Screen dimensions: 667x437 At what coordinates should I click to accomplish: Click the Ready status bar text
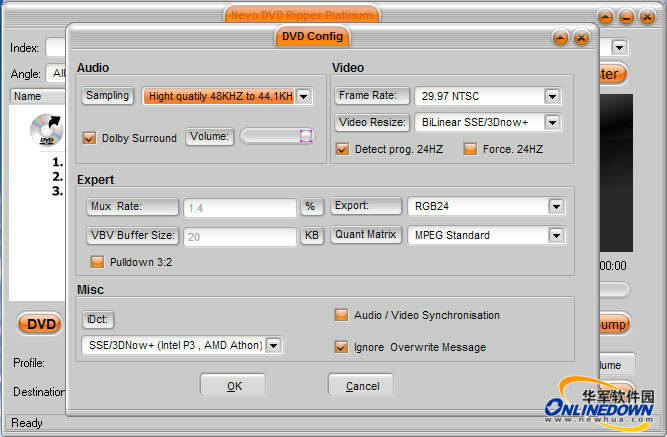point(27,423)
